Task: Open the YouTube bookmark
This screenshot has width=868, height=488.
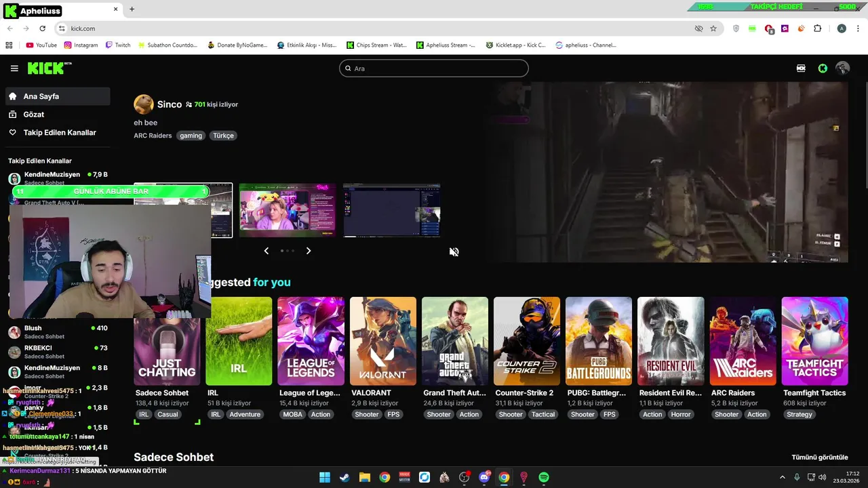Action: coord(41,45)
